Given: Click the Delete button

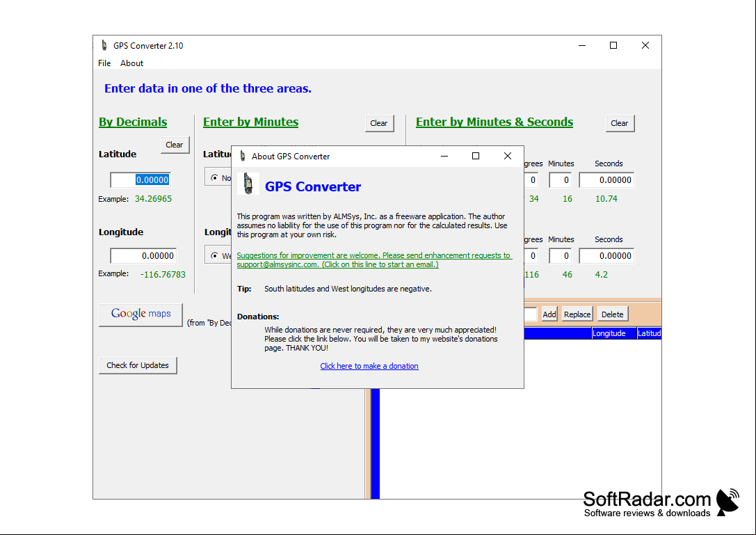Looking at the screenshot, I should tap(613, 314).
